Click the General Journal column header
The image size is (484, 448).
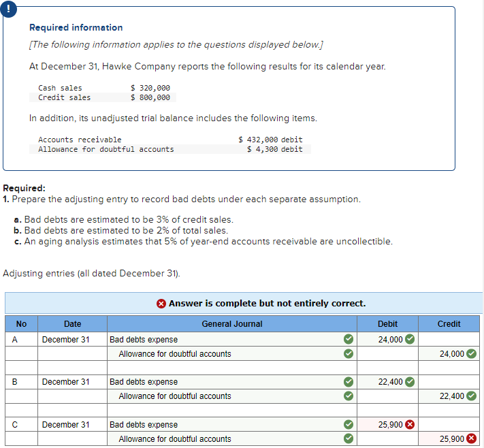232,324
